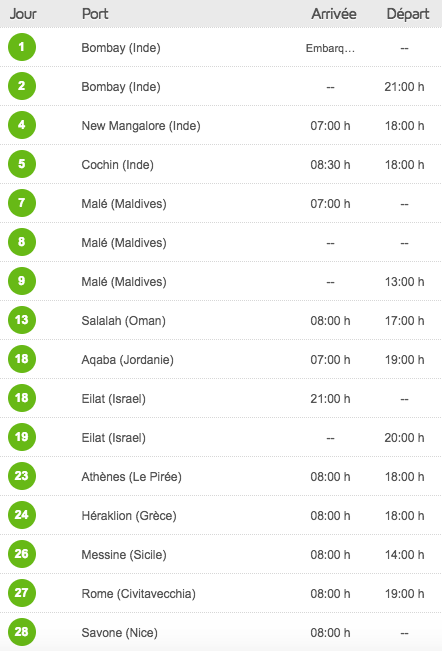442x651 pixels.
Task: Click the green day 1 circle
Action: point(22,47)
